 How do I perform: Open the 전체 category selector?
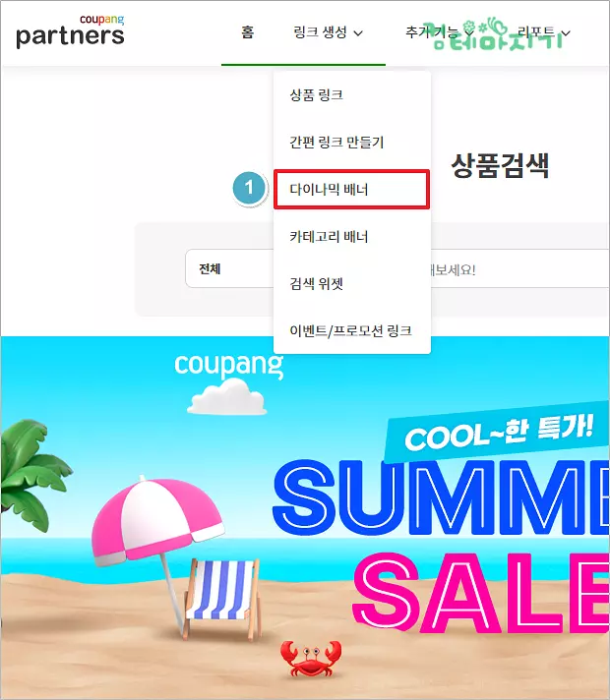[x=229, y=268]
